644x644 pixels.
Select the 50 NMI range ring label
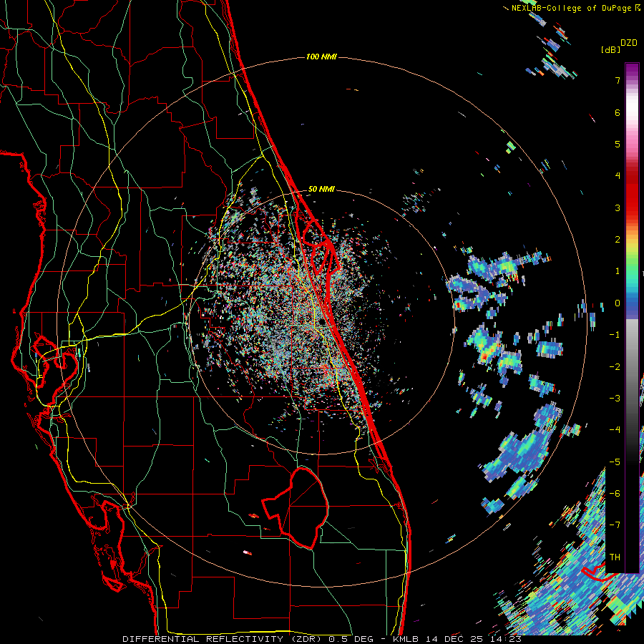click(x=321, y=189)
